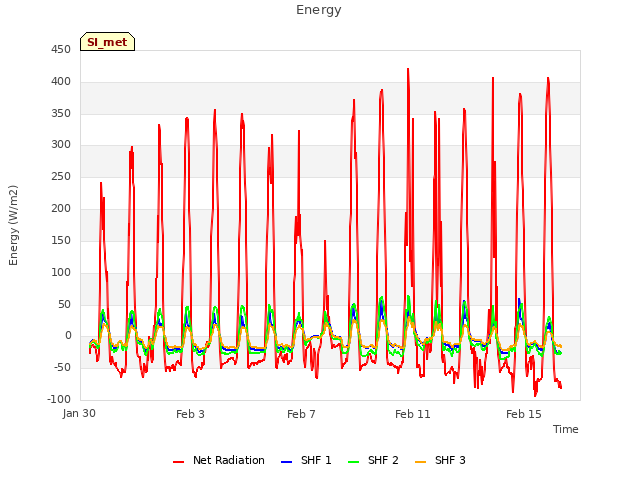Screen dimensions: 640x480
Task: Click the 350 y-axis tick label
Action: 61,113
